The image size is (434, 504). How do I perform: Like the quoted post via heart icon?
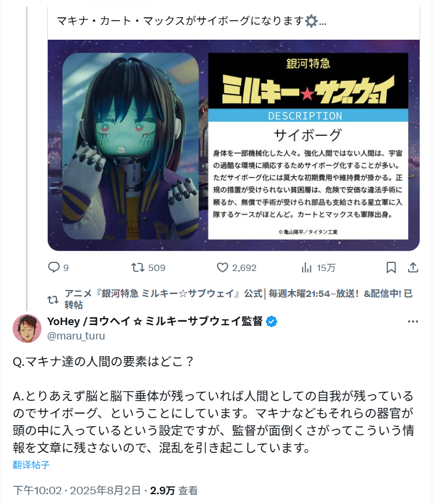pos(222,268)
